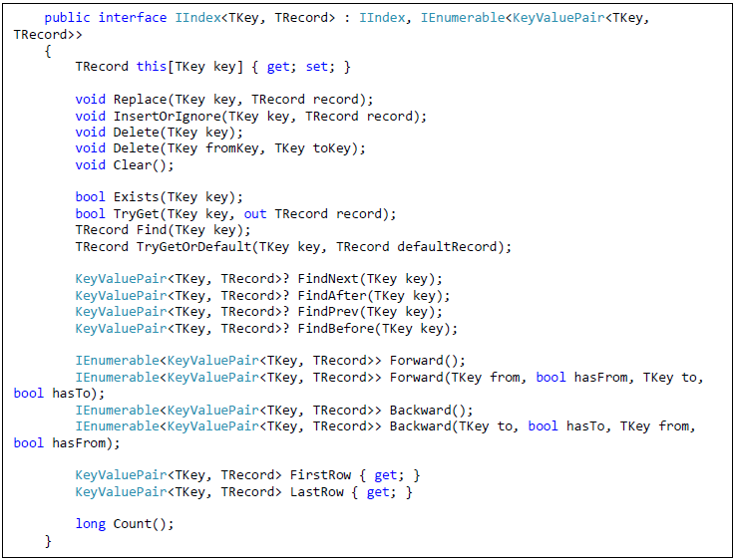Screen dimensions: 734x560
Task: Click the "bool hasFrom);" wrapped line
Action: coord(67,443)
